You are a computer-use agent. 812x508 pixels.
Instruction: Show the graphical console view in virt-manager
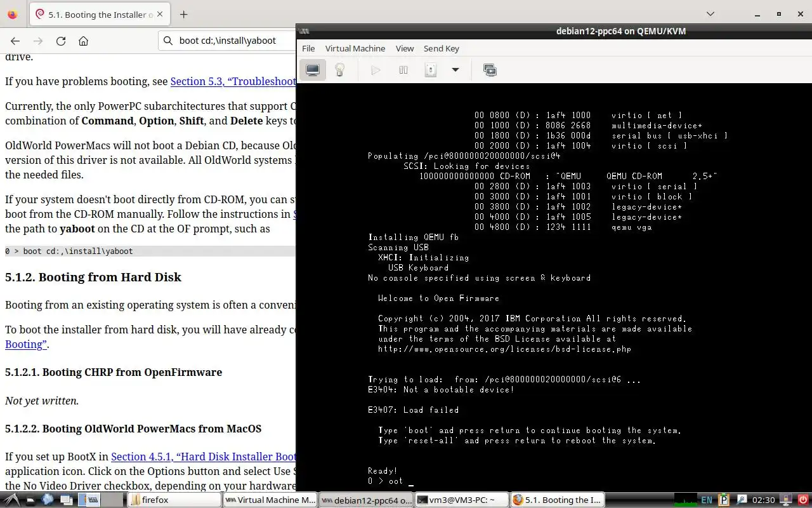(313, 70)
